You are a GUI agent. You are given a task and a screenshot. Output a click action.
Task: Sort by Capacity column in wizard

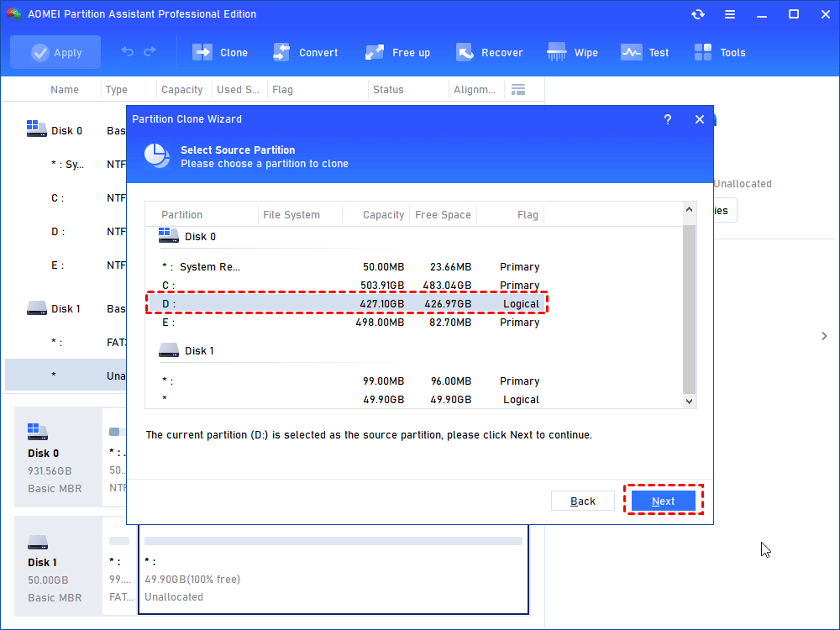(x=376, y=215)
